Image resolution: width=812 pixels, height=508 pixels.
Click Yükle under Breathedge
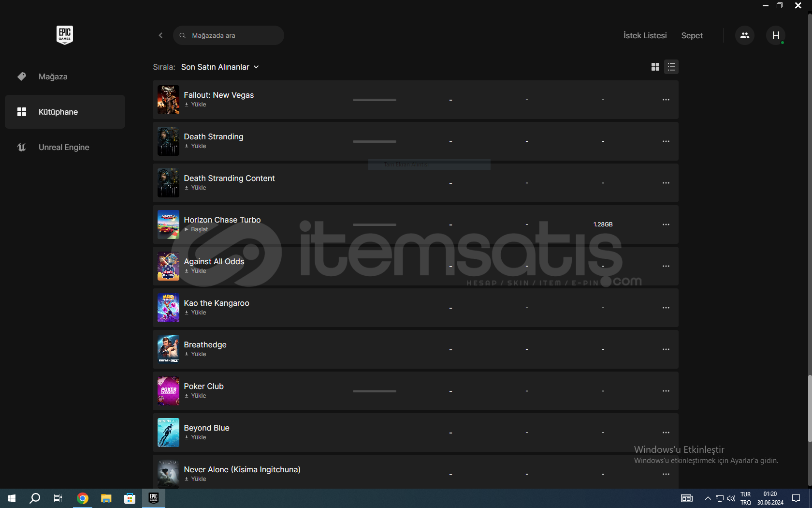[195, 354]
